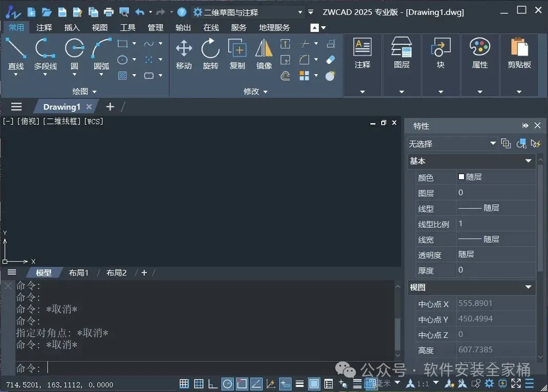Collapse the 基本 section in properties
Viewport: 548px width, 392px height.
(x=528, y=161)
